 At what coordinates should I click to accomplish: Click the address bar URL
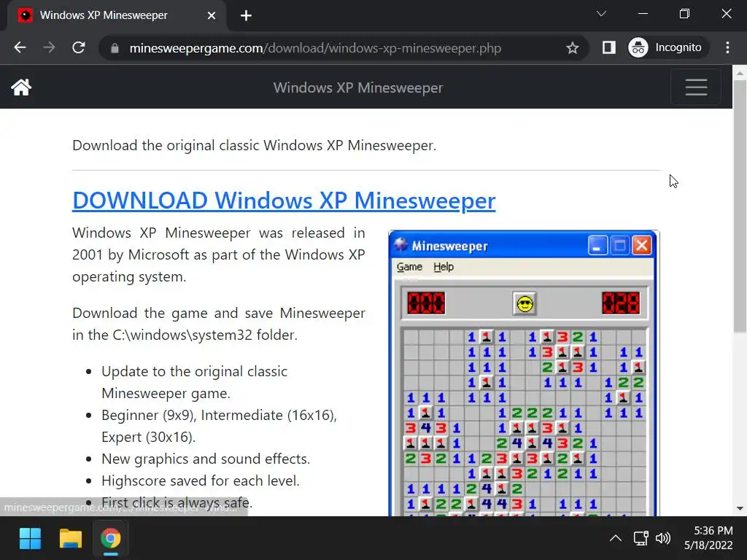click(315, 48)
